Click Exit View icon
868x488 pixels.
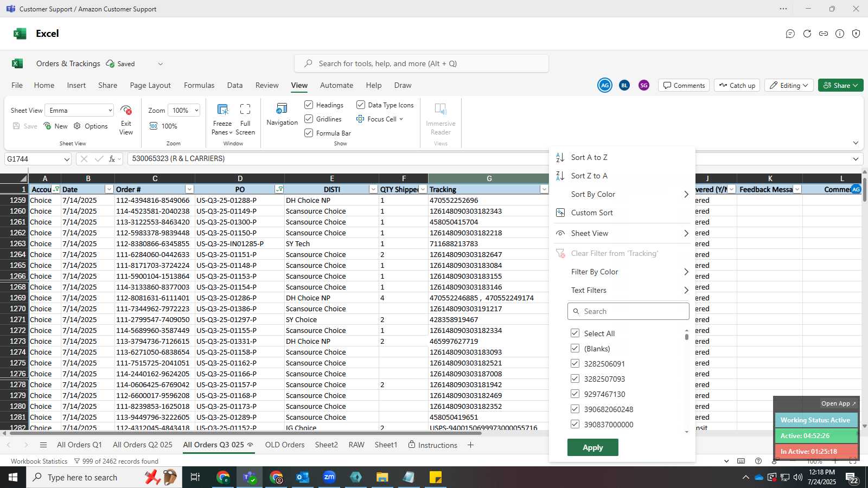pos(126,111)
